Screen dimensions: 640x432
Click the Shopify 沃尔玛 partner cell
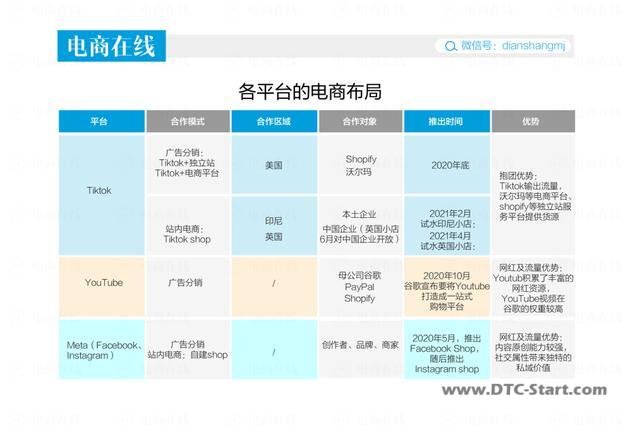pyautogui.click(x=360, y=164)
